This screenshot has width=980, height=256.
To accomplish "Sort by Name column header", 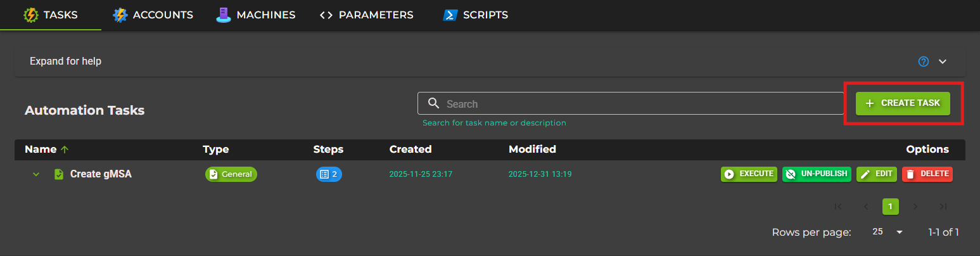I will click(41, 150).
